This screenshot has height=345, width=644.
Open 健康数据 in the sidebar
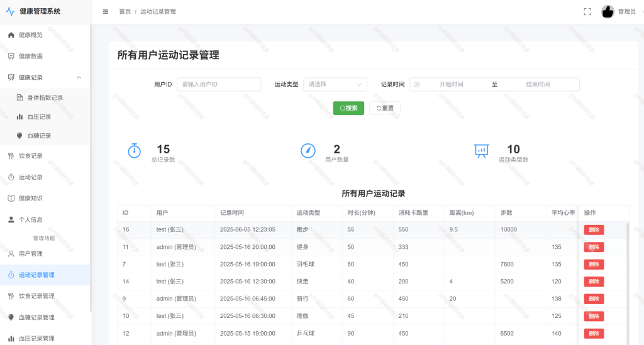(x=45, y=56)
